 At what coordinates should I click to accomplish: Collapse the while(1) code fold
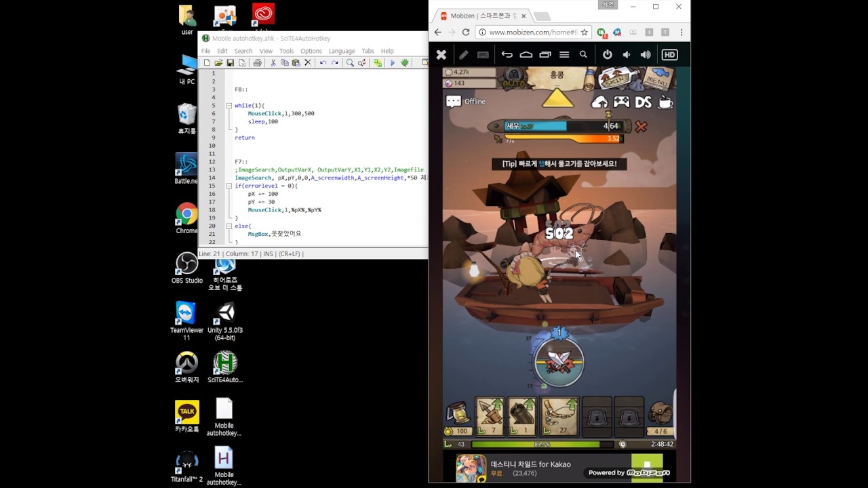coord(229,106)
